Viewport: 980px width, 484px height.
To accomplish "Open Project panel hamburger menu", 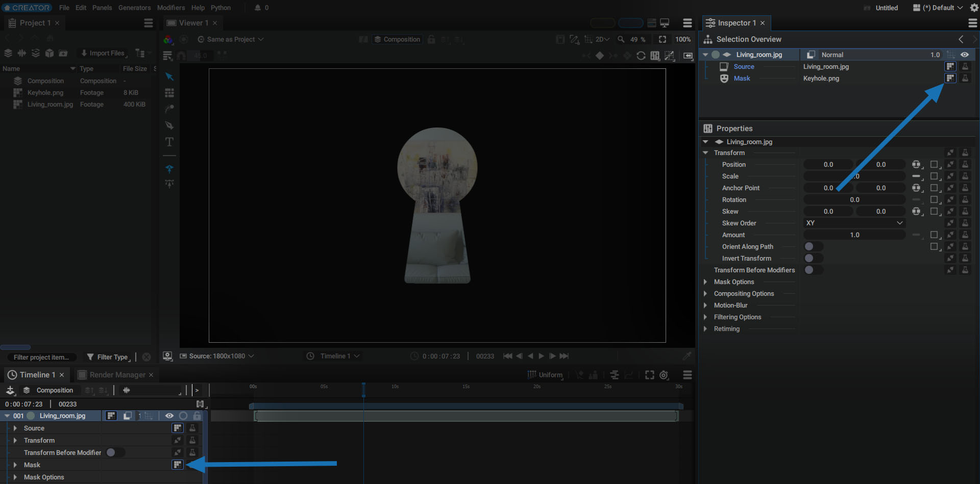I will click(149, 23).
